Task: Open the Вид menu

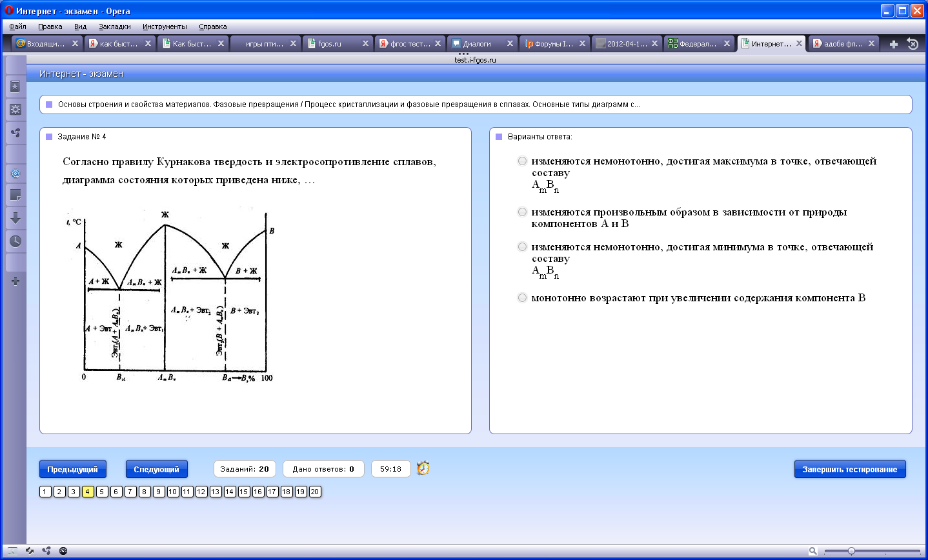Action: (x=80, y=26)
